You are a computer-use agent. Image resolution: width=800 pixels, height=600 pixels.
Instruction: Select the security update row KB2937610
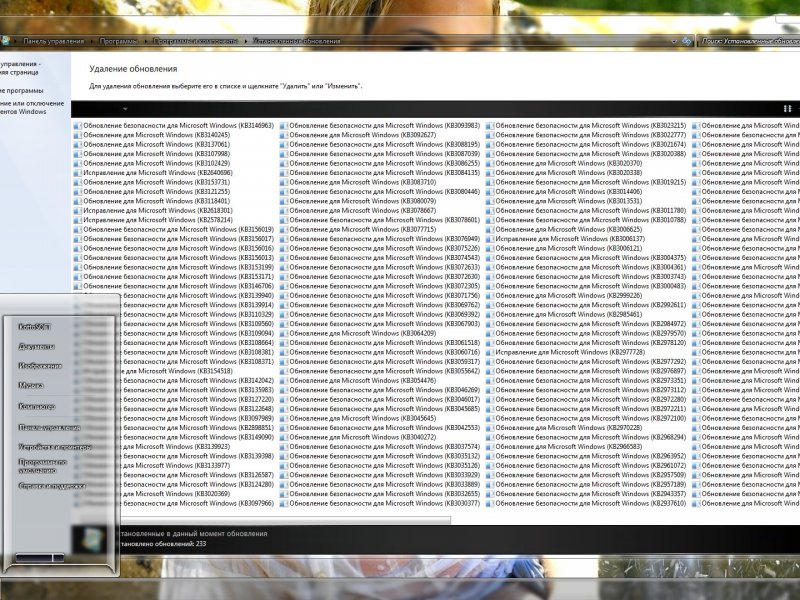coord(586,504)
